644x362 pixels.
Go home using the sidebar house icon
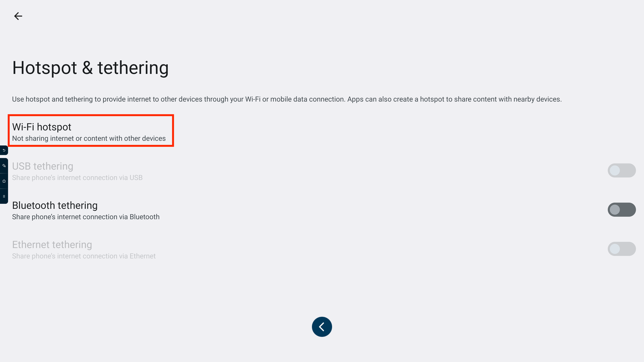point(4,181)
